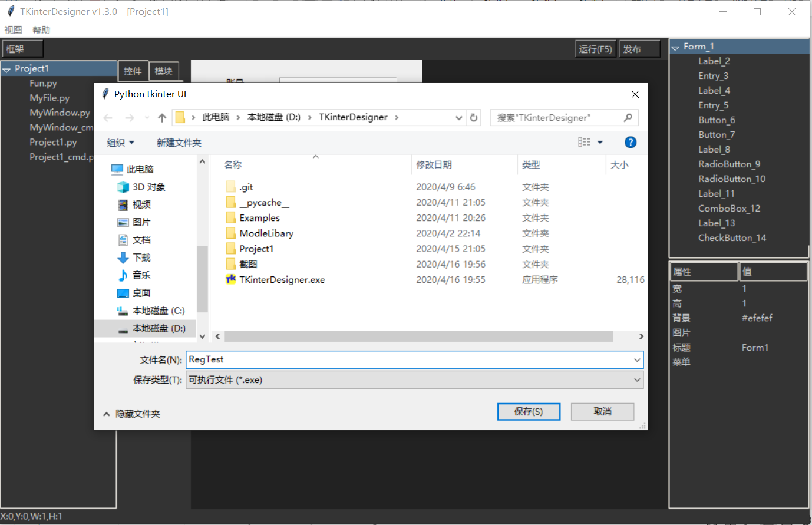This screenshot has height=525, width=812.
Task: Collapse the Project1 tree node
Action: pos(6,70)
